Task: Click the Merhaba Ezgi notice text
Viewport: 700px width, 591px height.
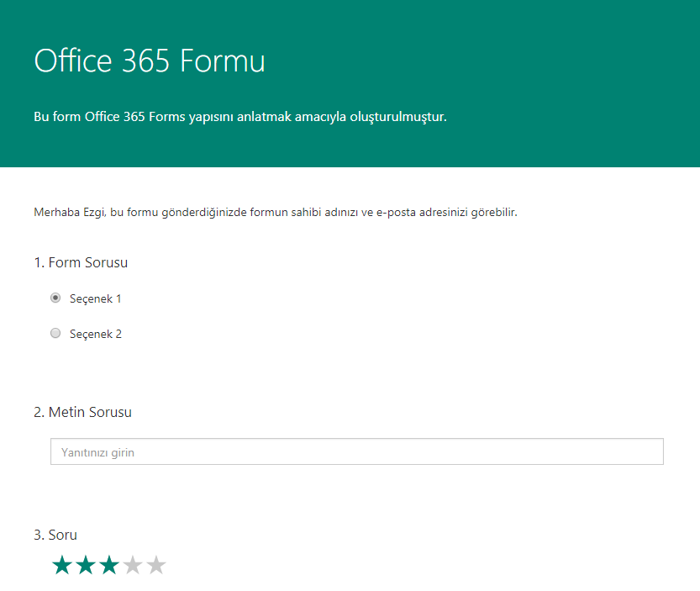Action: pyautogui.click(x=276, y=212)
